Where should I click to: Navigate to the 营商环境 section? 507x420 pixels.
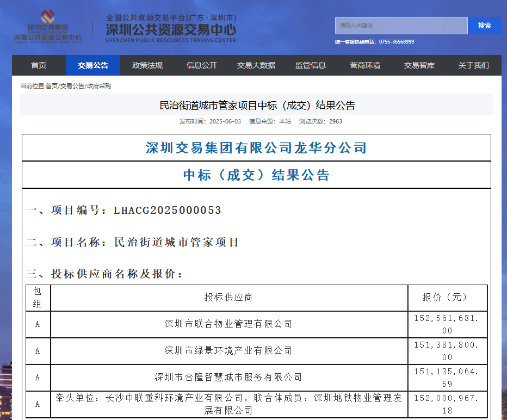[365, 65]
